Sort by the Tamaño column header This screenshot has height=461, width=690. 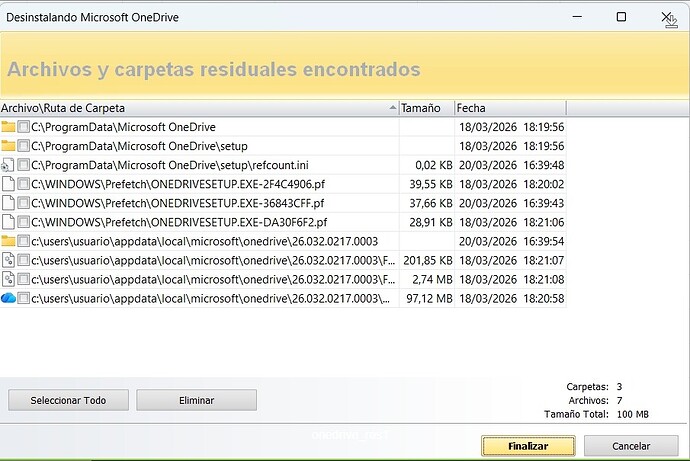pos(426,108)
